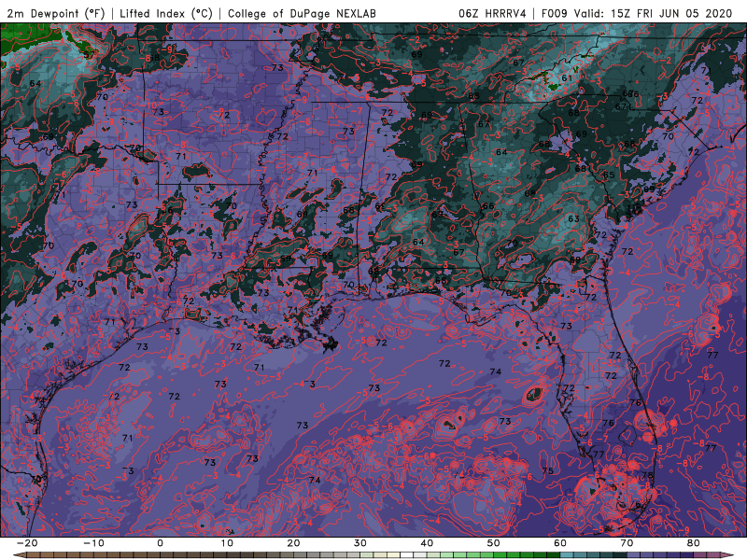Click the 0 label on the color scale
Screen dimensions: 747x560
point(160,543)
